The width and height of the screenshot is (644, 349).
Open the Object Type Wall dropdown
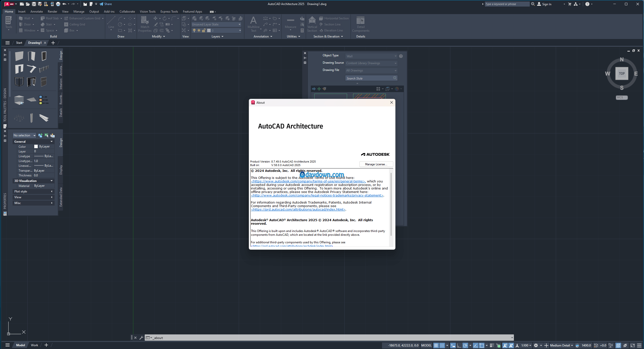[371, 56]
